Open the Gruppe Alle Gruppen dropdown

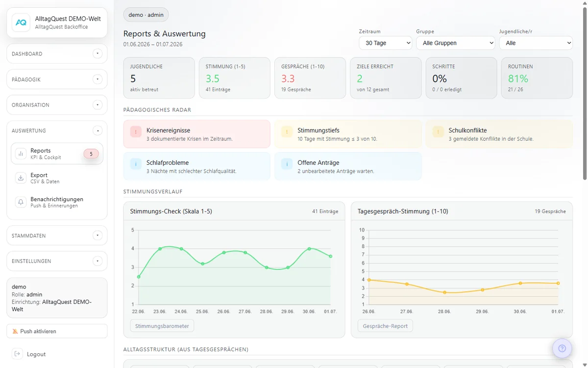click(x=456, y=43)
